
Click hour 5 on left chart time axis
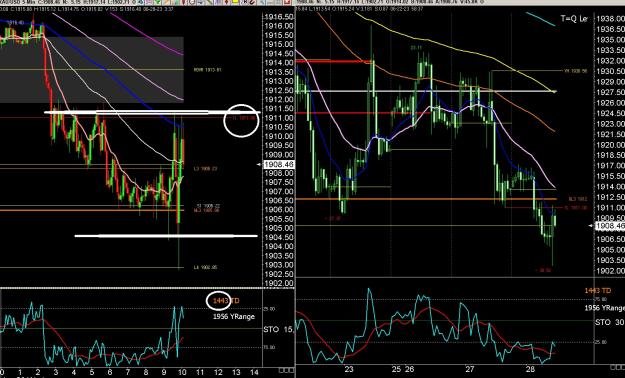92,372
